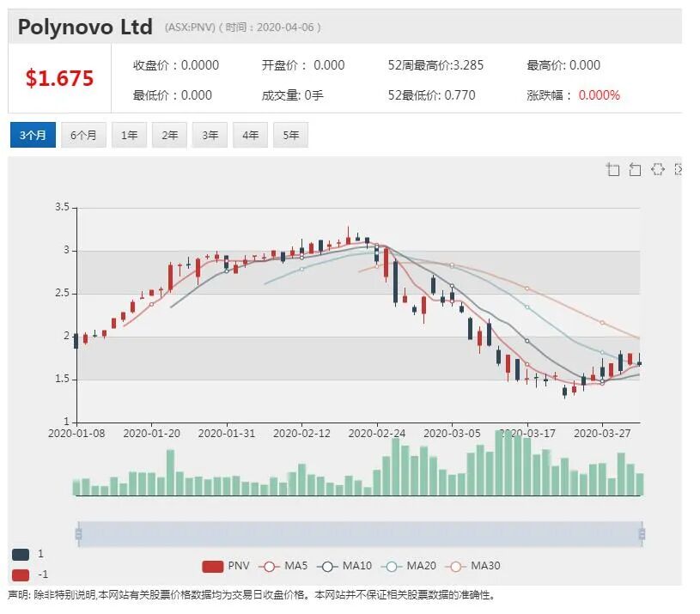This screenshot has height=614, width=700.
Task: Open the 1年 range tab
Action: click(130, 135)
